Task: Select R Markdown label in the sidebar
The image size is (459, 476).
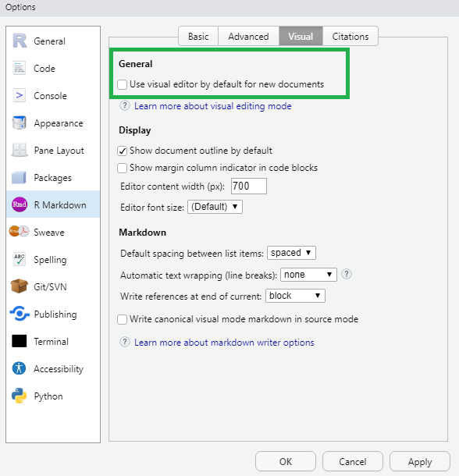Action: pos(60,205)
